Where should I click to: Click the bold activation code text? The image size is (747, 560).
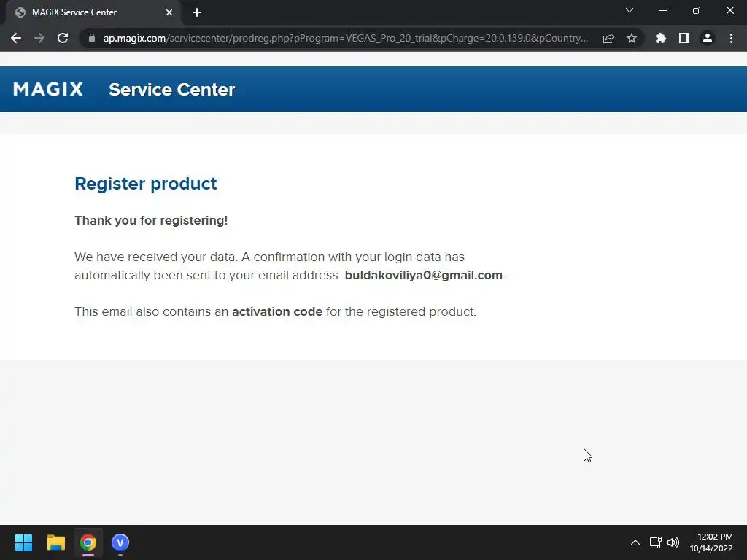(x=277, y=311)
